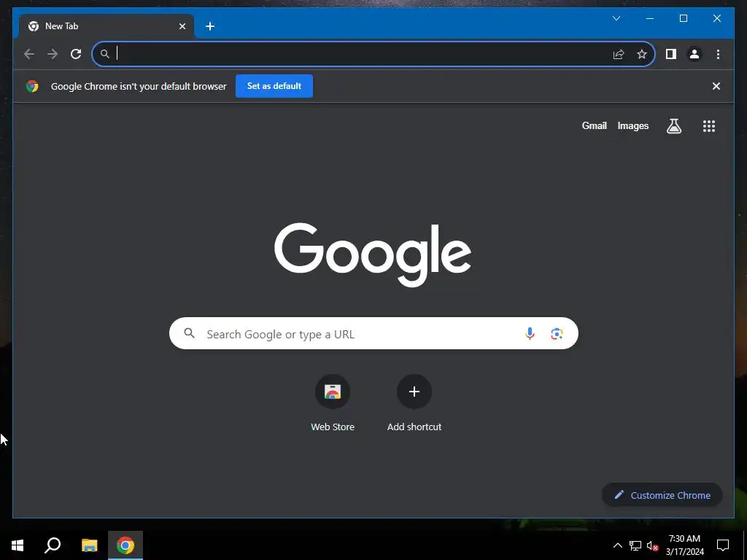
Task: Open the muted volume tray icon
Action: tap(652, 545)
